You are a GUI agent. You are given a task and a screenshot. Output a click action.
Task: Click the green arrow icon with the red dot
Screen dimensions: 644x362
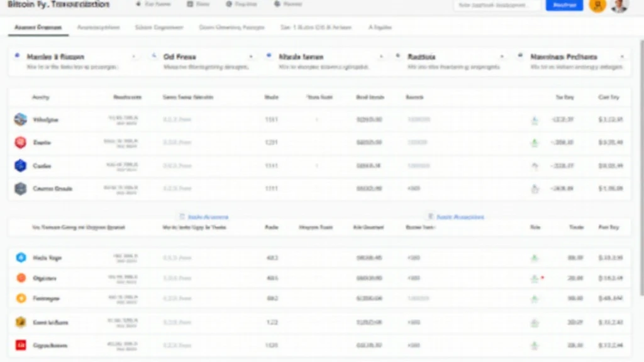tap(535, 278)
